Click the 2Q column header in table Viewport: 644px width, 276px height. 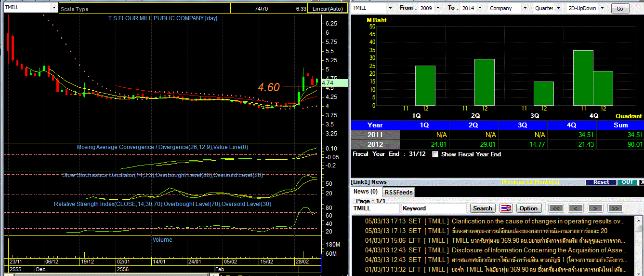(473, 125)
